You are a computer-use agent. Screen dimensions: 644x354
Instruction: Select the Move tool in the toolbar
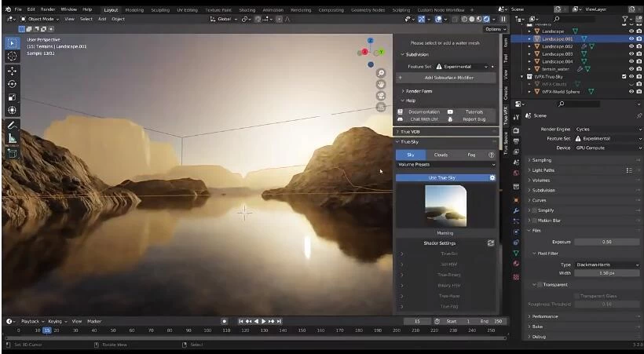tap(12, 70)
